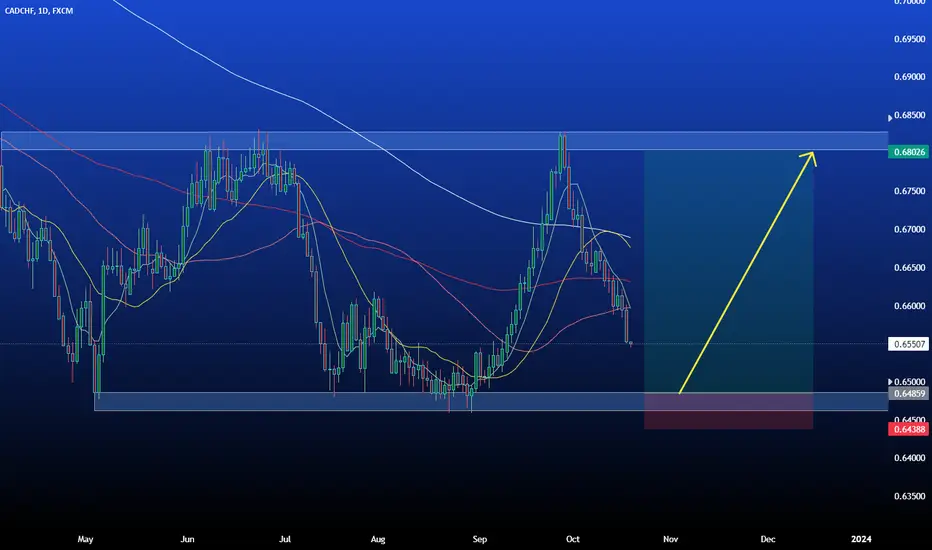Select the green 0.68026 take-profit price label

coord(909,152)
